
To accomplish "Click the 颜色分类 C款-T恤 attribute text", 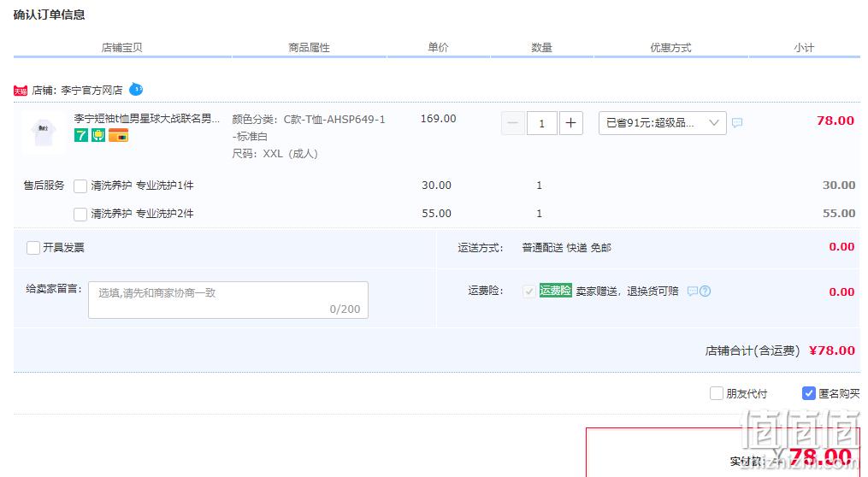I will [x=309, y=128].
